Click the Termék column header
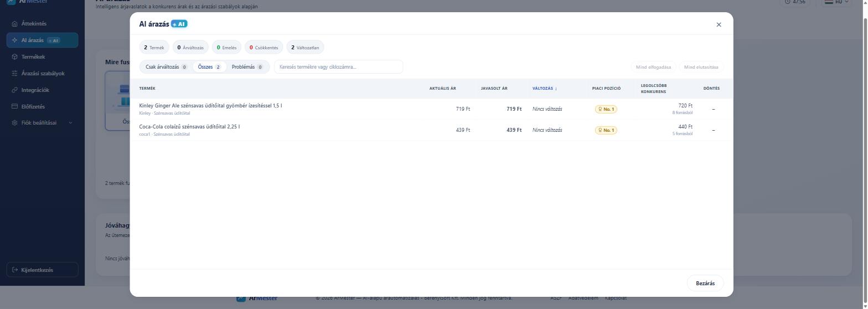 coord(147,89)
